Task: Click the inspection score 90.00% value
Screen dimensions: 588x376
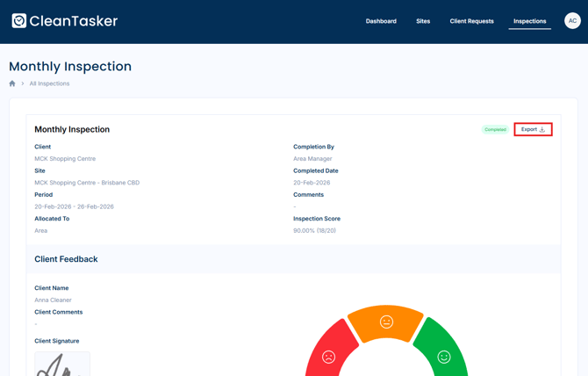Action: click(x=314, y=230)
